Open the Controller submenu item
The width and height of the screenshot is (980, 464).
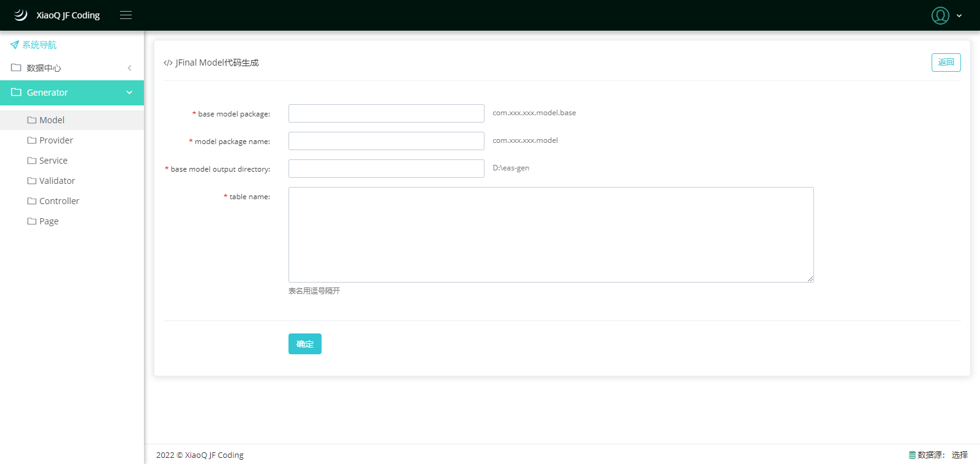(72, 201)
